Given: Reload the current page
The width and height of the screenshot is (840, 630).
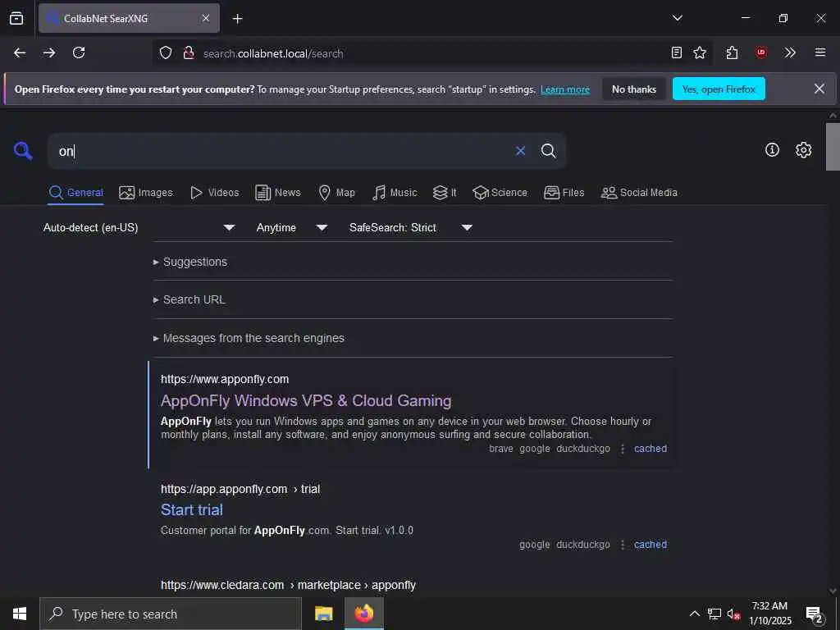Looking at the screenshot, I should coord(79,52).
